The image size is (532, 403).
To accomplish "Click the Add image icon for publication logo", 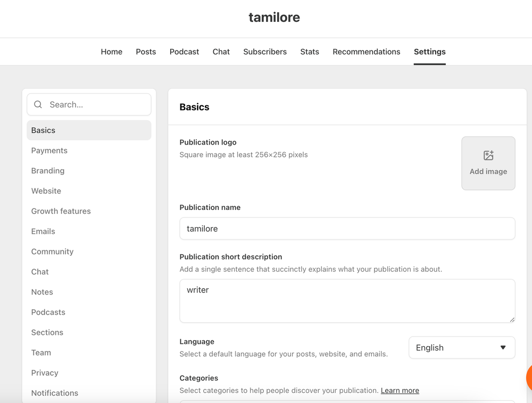I will coord(488,155).
